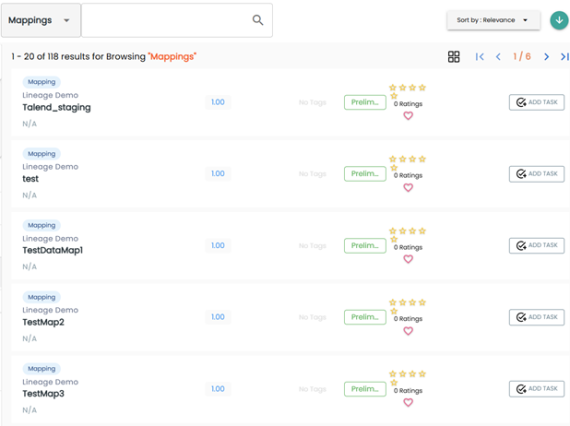
Task: Click version 1.00 of TestDataMap1
Action: (218, 245)
